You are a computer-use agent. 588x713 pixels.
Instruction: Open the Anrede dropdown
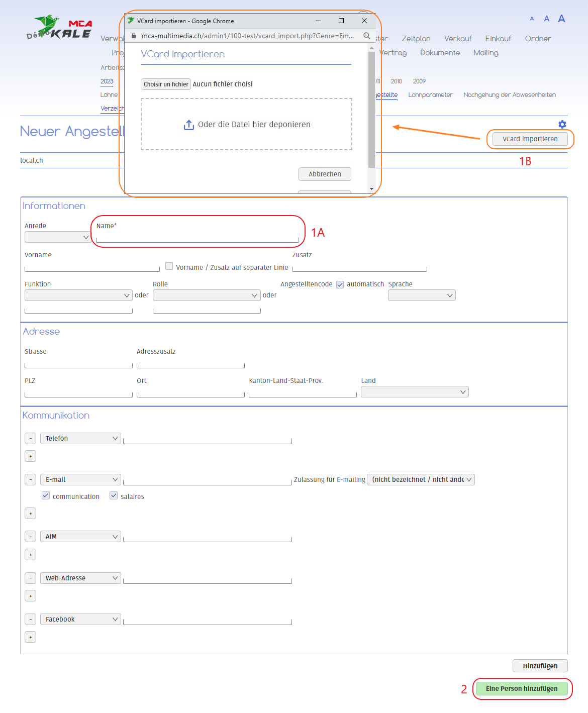58,237
